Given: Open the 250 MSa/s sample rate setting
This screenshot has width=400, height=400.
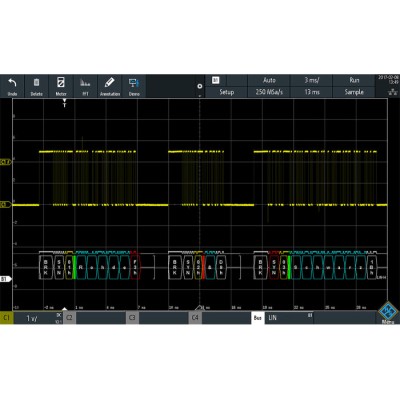Looking at the screenshot, I should [269, 92].
